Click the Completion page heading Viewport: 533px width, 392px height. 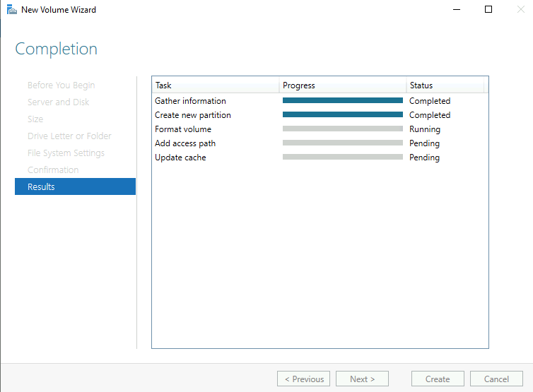pos(57,49)
